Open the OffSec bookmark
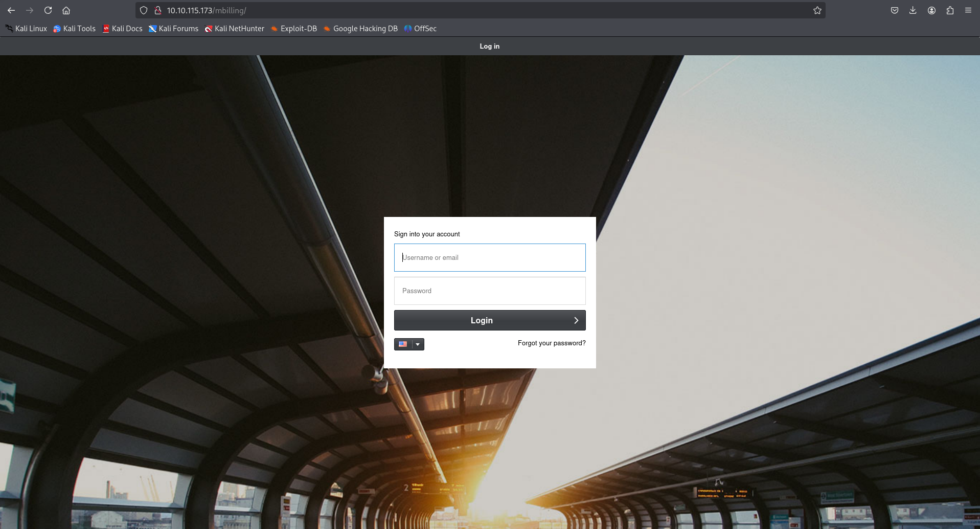 pos(420,29)
